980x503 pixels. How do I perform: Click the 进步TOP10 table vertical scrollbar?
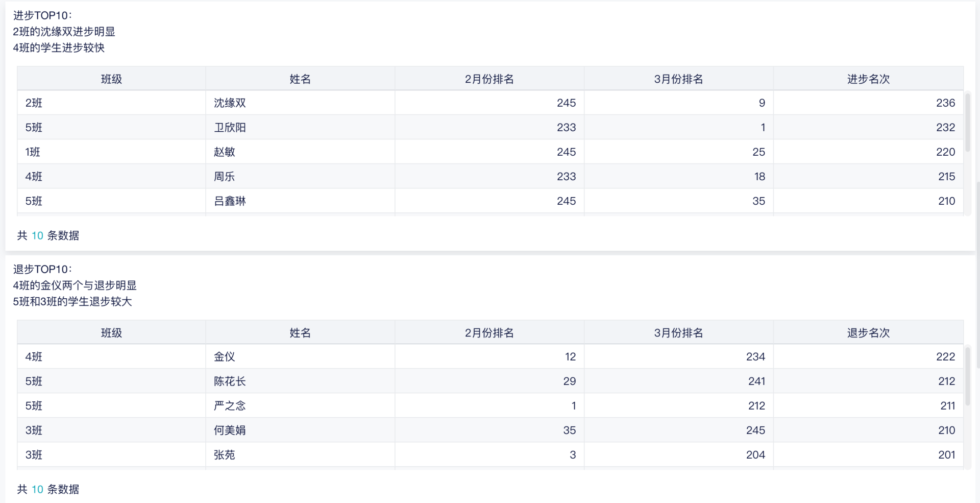tap(967, 123)
